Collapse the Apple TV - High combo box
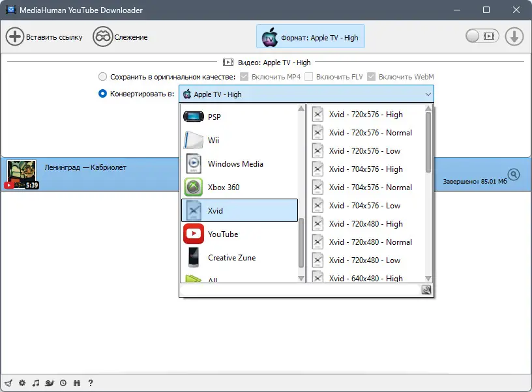 pyautogui.click(x=306, y=94)
